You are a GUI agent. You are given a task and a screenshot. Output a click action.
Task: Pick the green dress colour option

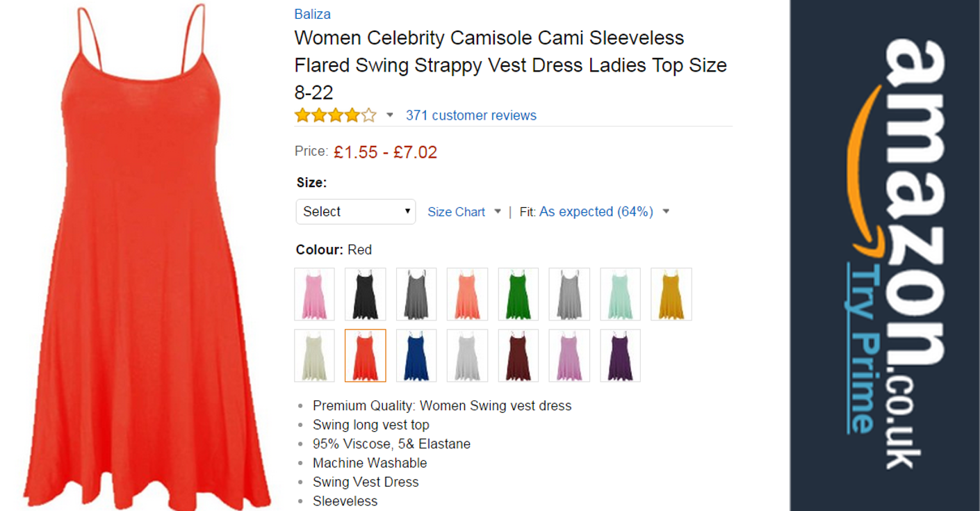click(x=518, y=294)
